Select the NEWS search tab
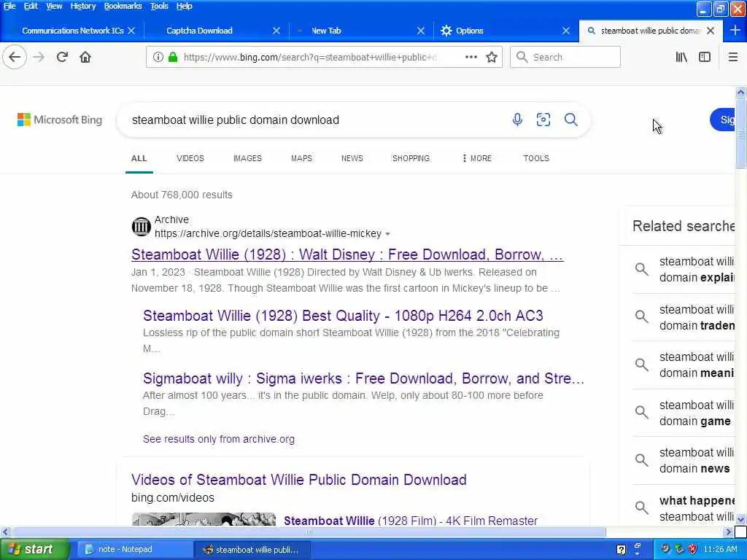Viewport: 747px width, 560px height. pyautogui.click(x=352, y=158)
